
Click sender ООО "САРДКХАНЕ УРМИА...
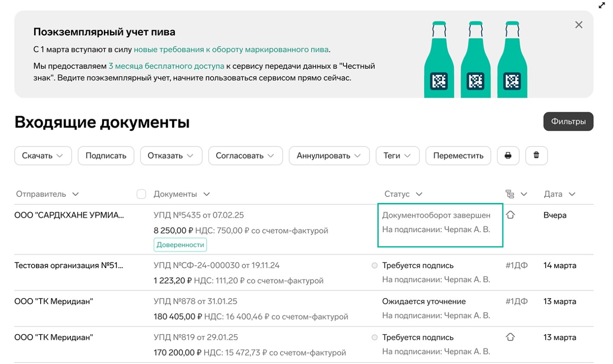[x=69, y=215]
